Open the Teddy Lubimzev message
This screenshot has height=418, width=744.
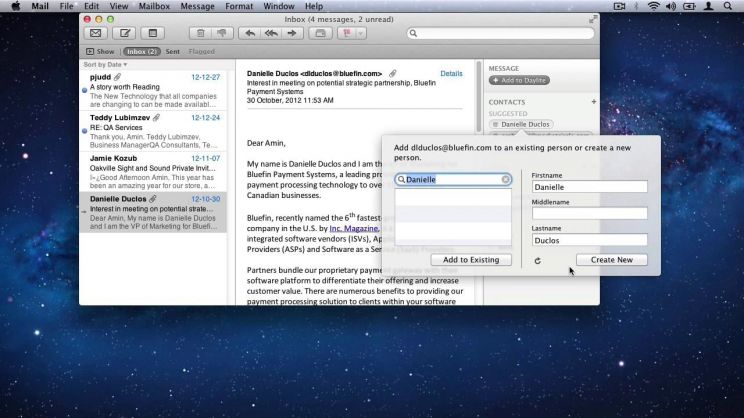point(153,131)
